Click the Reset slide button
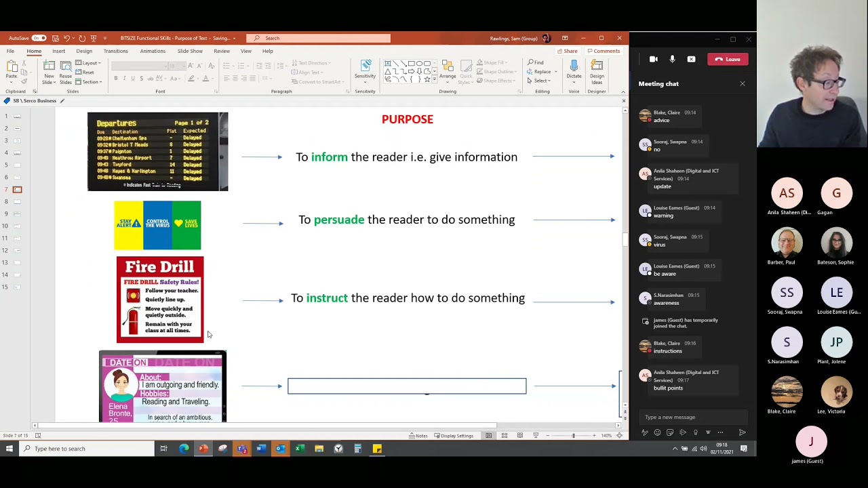The width and height of the screenshot is (868, 488). (x=85, y=73)
